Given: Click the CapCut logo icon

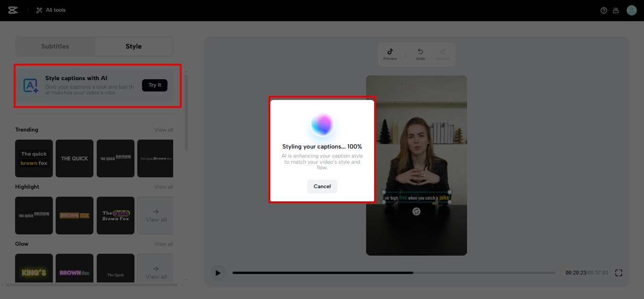Looking at the screenshot, I should tap(12, 10).
